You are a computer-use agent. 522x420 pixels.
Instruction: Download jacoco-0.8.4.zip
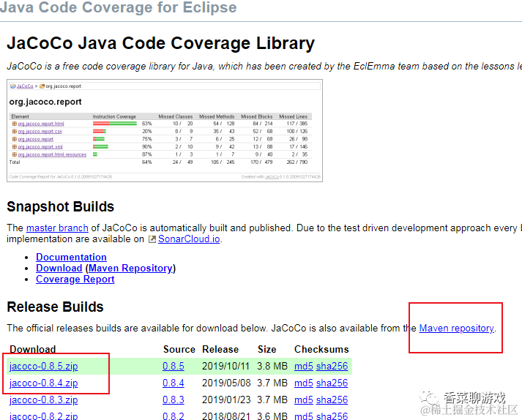pyautogui.click(x=44, y=383)
